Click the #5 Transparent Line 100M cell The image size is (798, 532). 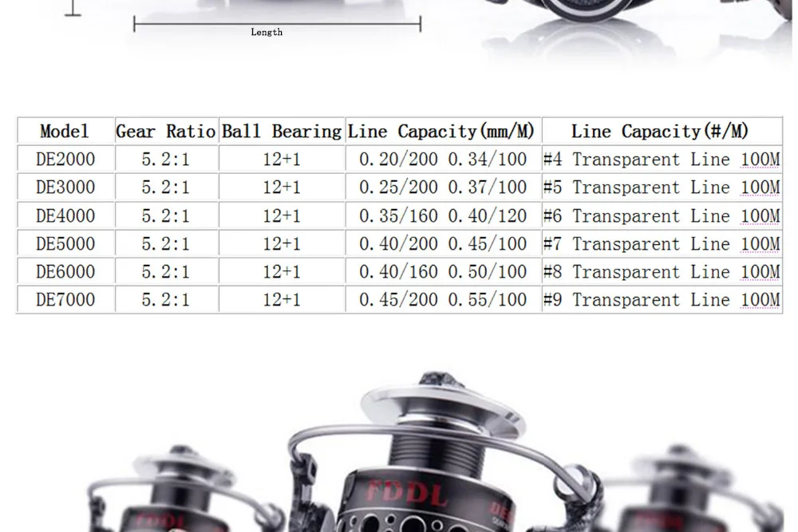pyautogui.click(x=662, y=187)
